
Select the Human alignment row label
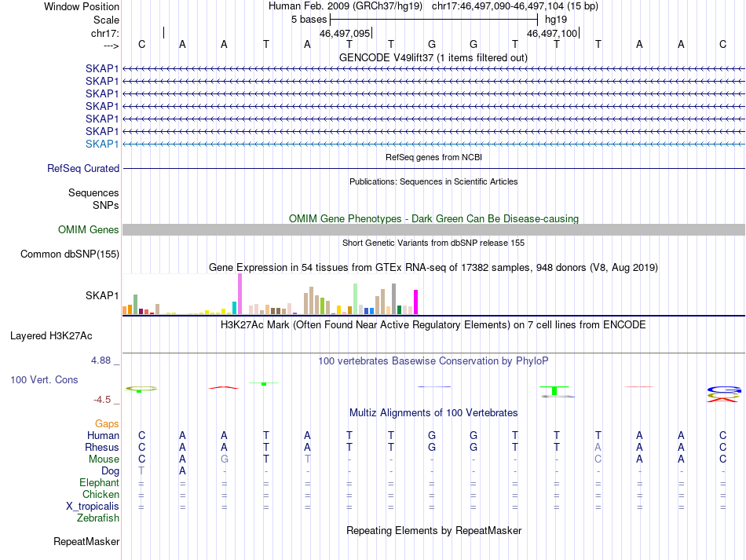click(x=103, y=435)
